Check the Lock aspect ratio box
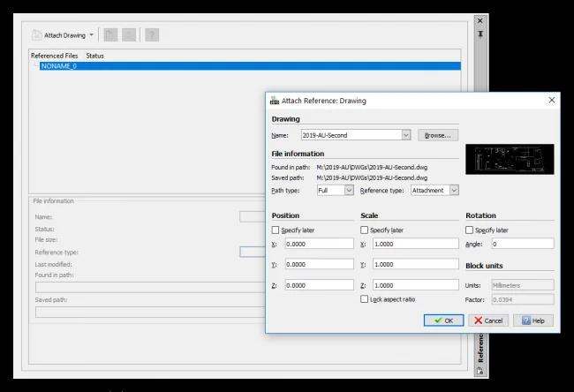Viewport: 574px width, 392px height. (x=366, y=300)
